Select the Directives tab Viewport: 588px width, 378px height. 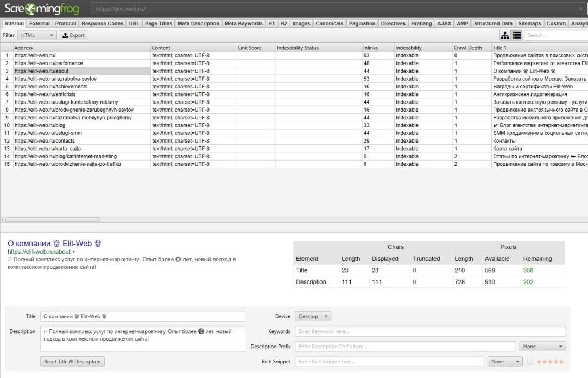pyautogui.click(x=393, y=23)
